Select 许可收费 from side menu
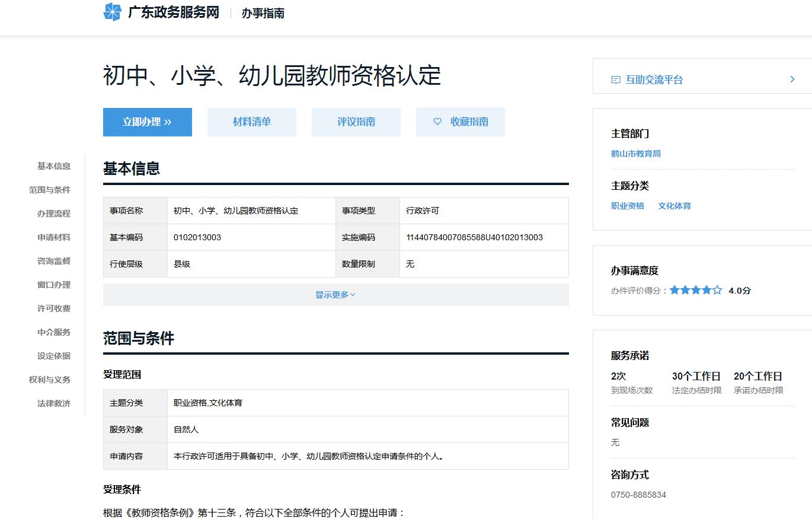Viewport: 812px width, 519px height. (54, 308)
